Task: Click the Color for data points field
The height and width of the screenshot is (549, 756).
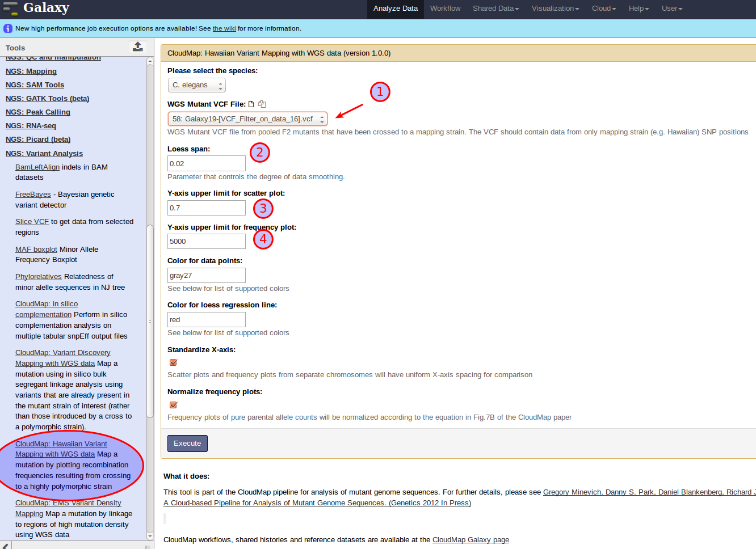Action: 207,276
